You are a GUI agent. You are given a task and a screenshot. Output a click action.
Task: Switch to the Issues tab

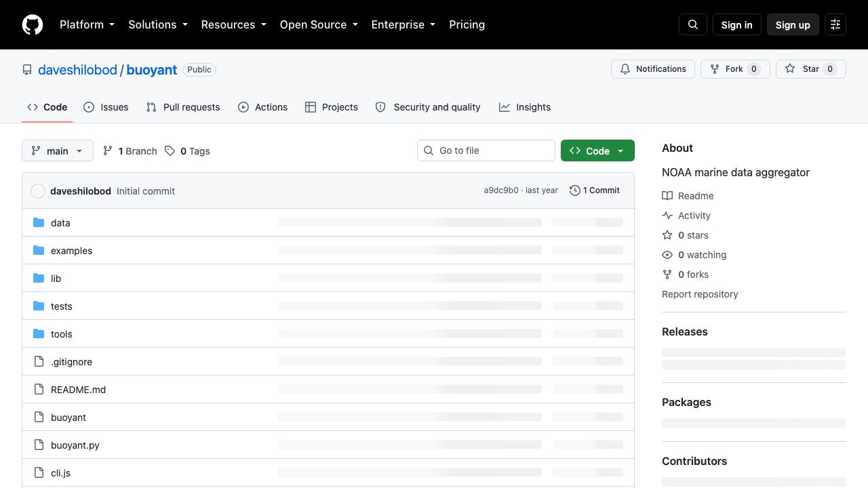[x=106, y=107]
